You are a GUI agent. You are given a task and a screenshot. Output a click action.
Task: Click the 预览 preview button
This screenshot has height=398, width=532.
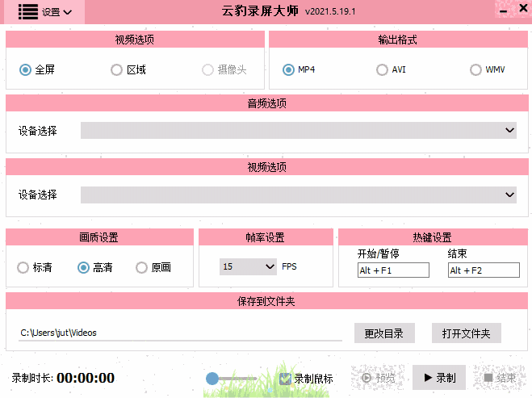(379, 378)
